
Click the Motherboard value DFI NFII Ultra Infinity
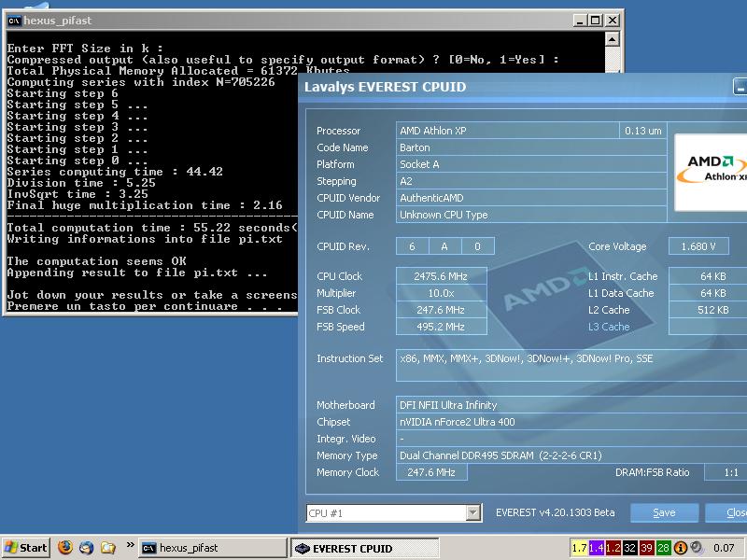point(571,405)
